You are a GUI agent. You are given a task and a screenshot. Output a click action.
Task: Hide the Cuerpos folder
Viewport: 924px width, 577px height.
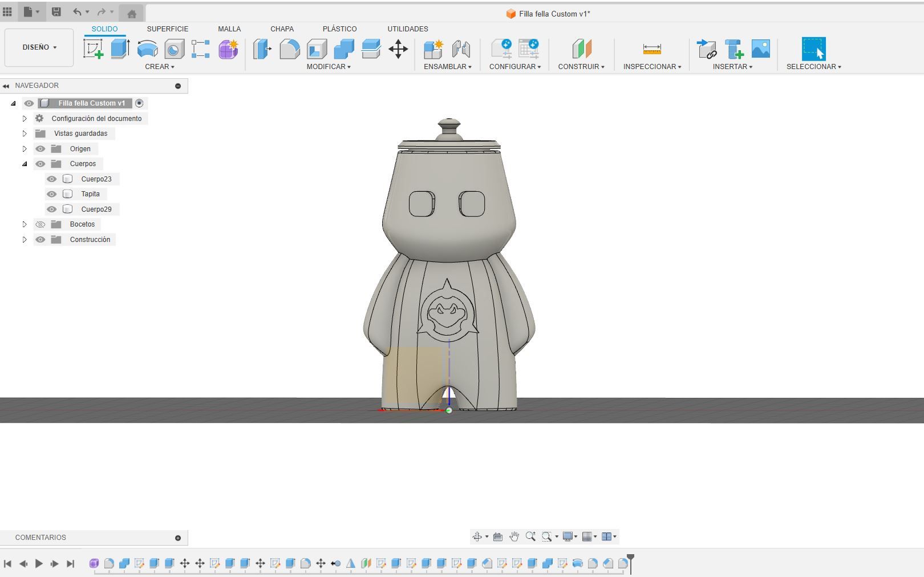(40, 164)
